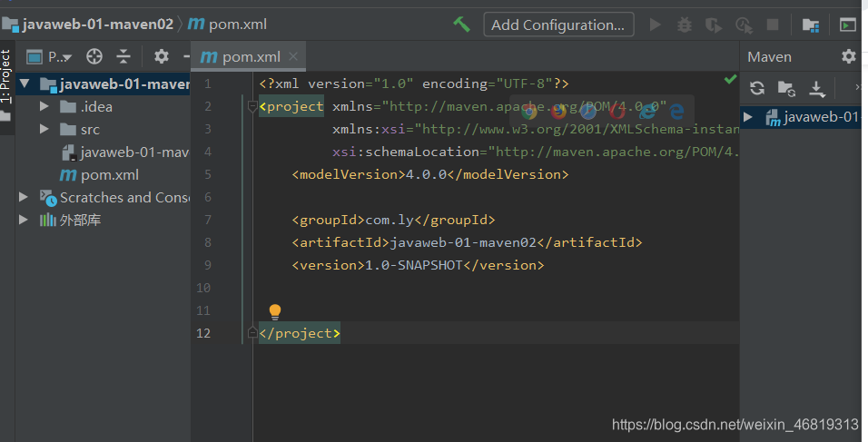
Task: Click pom.xml breadcrumb in navigation bar
Action: (228, 25)
